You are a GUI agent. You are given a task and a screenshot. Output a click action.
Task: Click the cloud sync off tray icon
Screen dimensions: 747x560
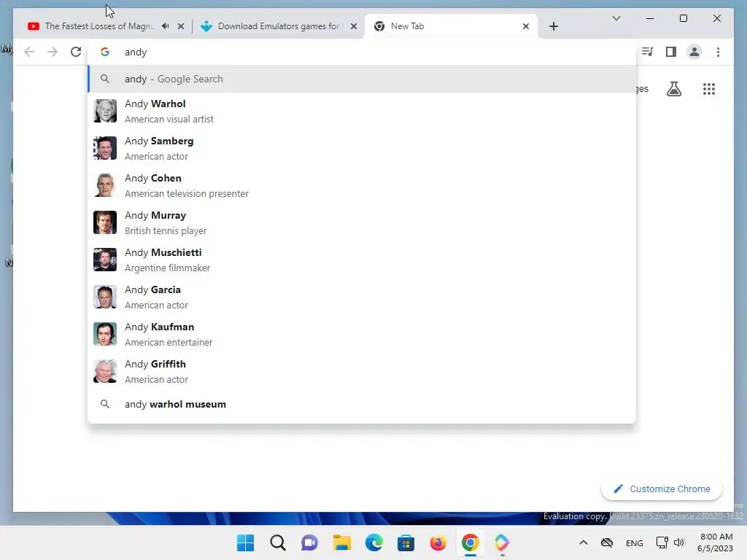(606, 542)
